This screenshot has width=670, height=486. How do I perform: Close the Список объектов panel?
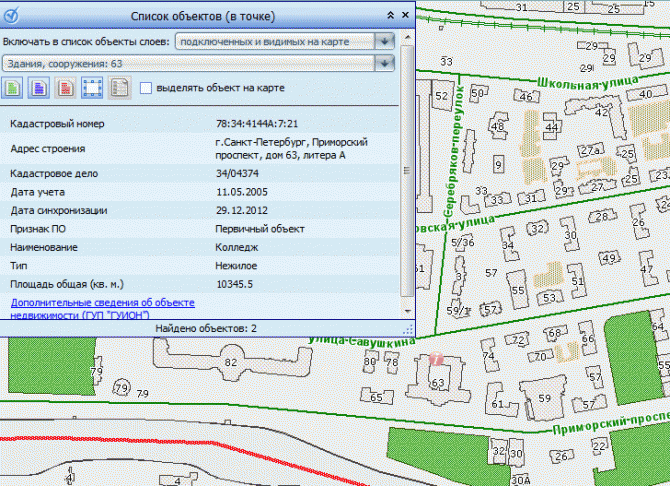click(404, 17)
